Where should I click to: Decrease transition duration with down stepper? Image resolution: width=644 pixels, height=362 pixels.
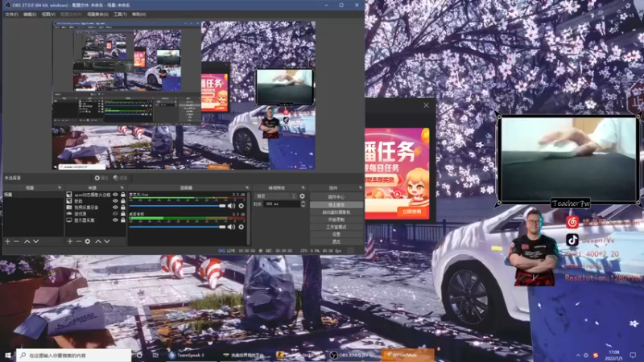pyautogui.click(x=303, y=206)
